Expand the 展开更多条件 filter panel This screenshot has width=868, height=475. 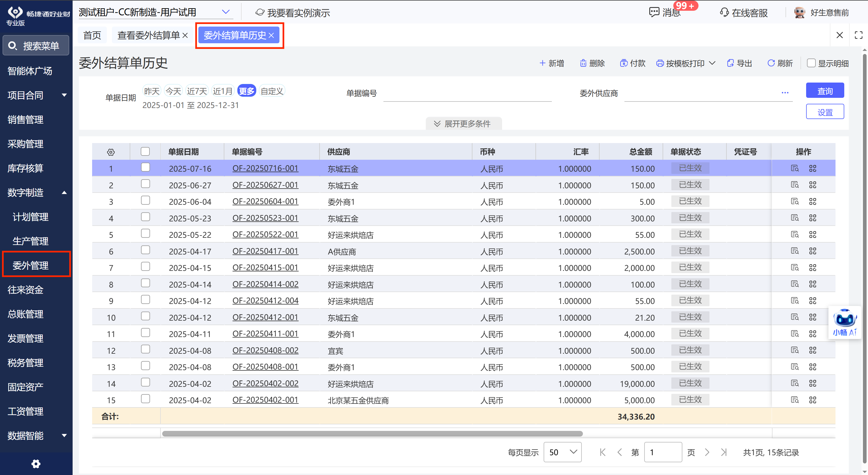click(464, 123)
